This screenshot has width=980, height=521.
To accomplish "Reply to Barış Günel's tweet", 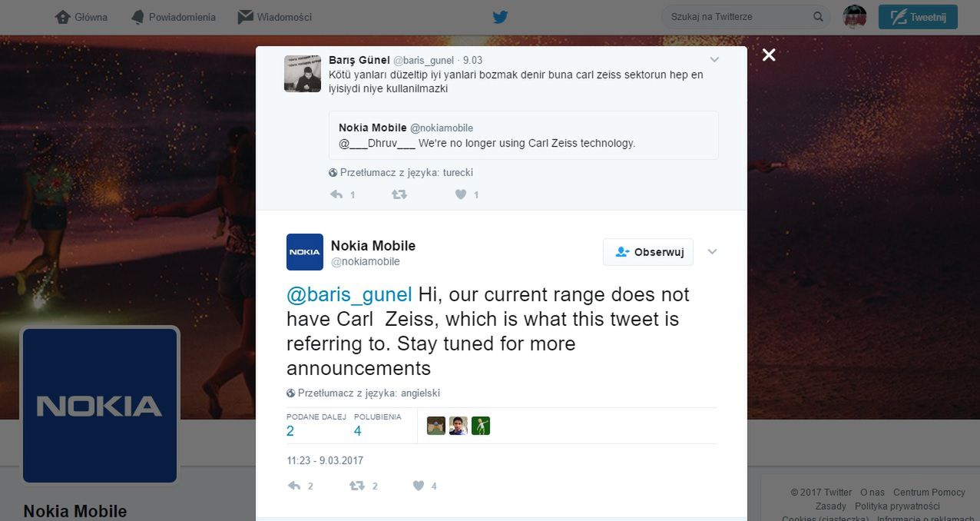I will click(x=336, y=194).
